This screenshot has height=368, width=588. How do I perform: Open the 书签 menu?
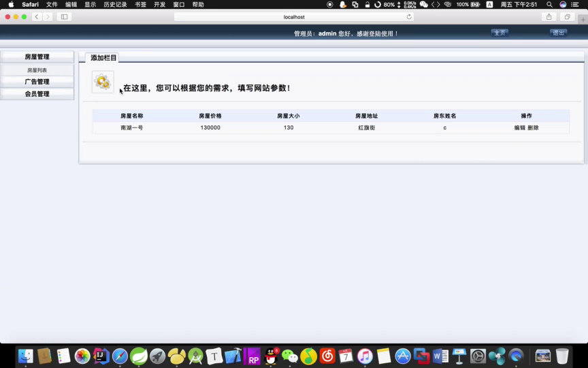[x=141, y=5]
